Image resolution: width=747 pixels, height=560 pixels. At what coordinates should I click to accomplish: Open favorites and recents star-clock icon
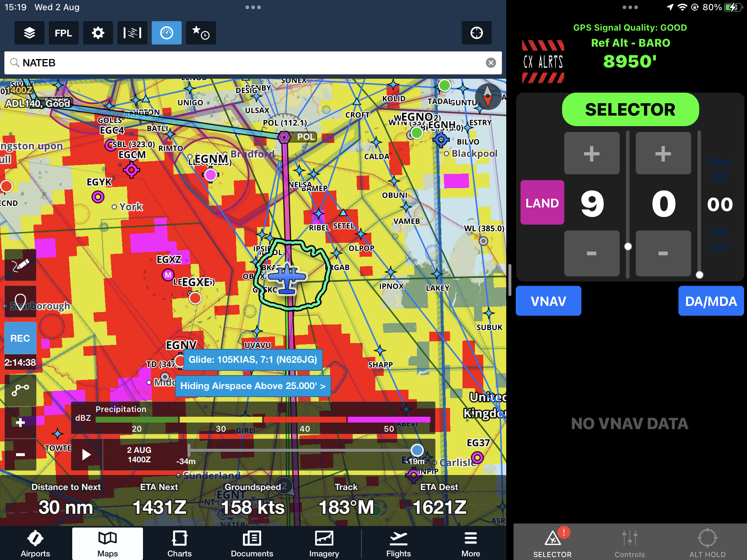coord(201,33)
